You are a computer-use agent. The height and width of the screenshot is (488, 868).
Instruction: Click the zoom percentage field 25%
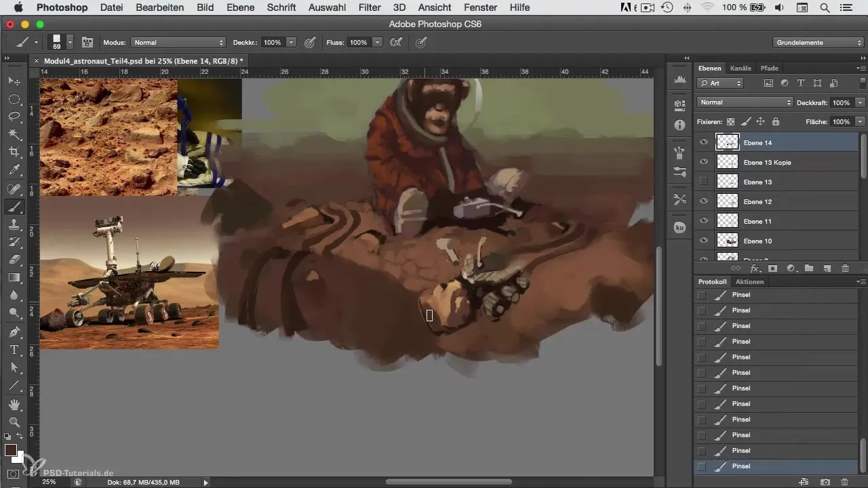pos(49,482)
